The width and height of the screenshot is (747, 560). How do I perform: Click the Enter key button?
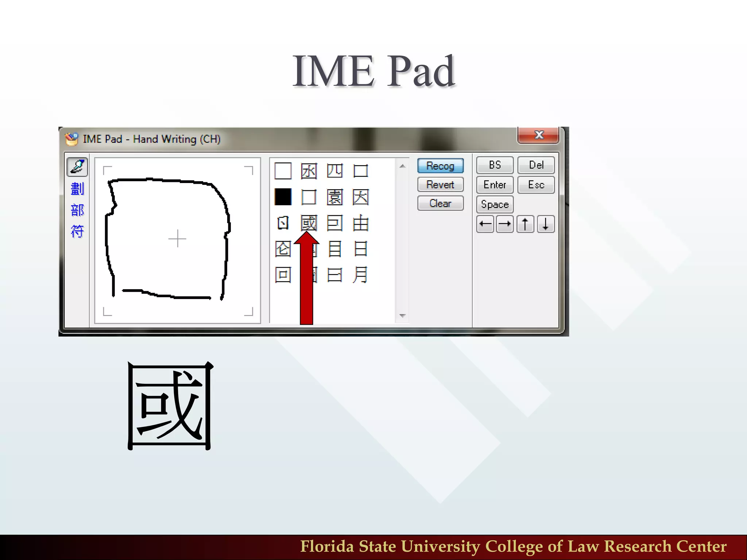click(x=495, y=185)
